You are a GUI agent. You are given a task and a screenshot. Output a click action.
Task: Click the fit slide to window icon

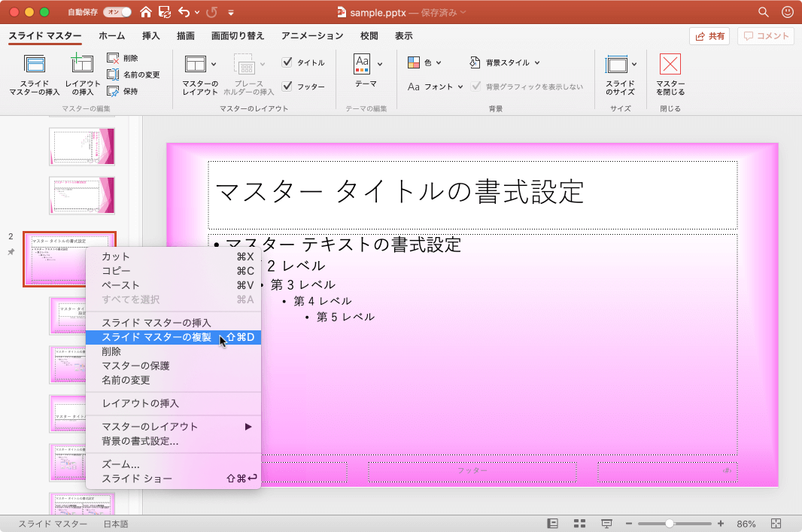[776, 524]
